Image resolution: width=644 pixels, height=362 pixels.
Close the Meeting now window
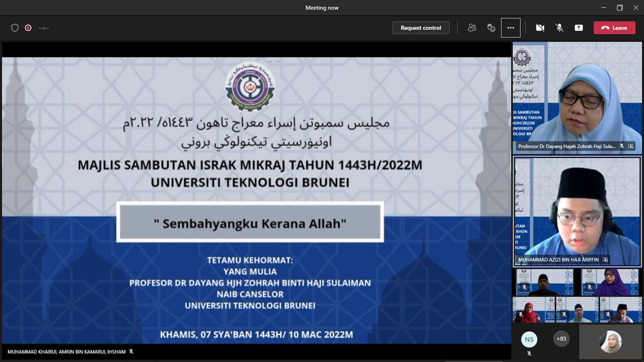tap(635, 8)
